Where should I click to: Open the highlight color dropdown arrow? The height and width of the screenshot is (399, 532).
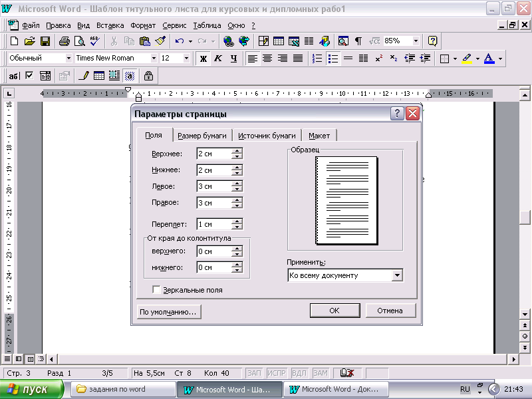[x=477, y=59]
